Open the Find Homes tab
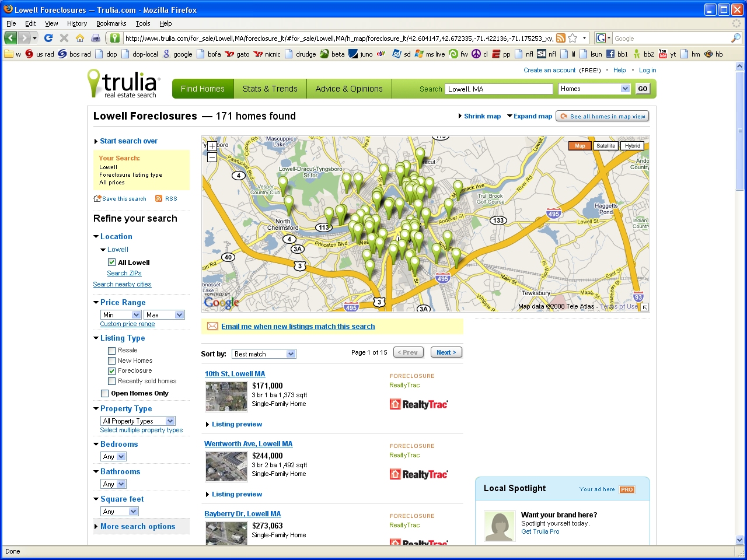Screen dimensions: 747x560 tap(203, 89)
